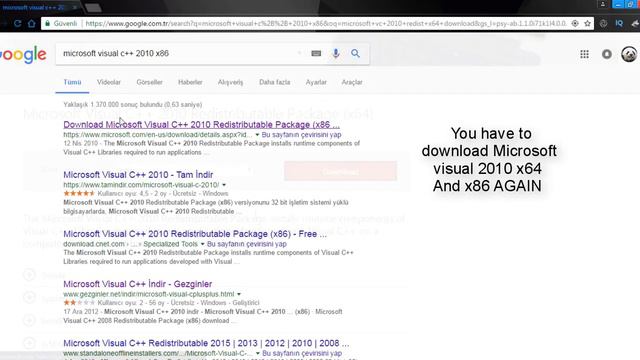Click the www.gezginler.net/indir URL text

coord(149,294)
